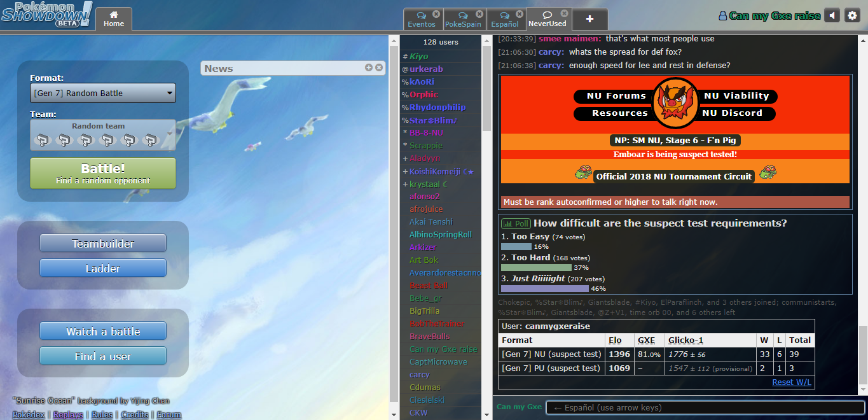868x420 pixels.
Task: Switch to the Eventos room tab
Action: [x=422, y=19]
